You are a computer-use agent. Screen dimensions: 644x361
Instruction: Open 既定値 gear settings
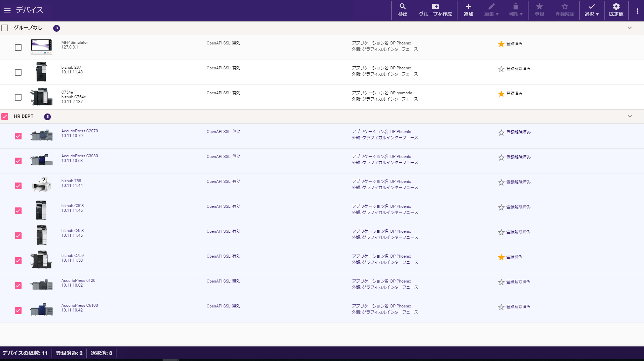(616, 10)
